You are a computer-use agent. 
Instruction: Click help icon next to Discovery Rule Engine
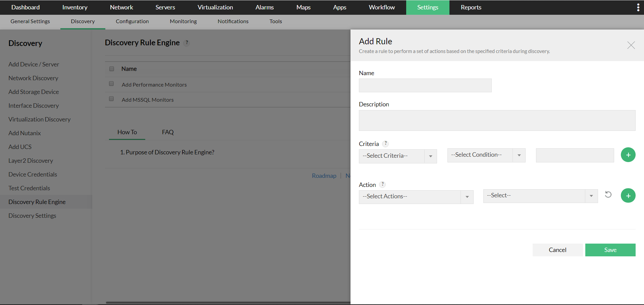click(187, 43)
